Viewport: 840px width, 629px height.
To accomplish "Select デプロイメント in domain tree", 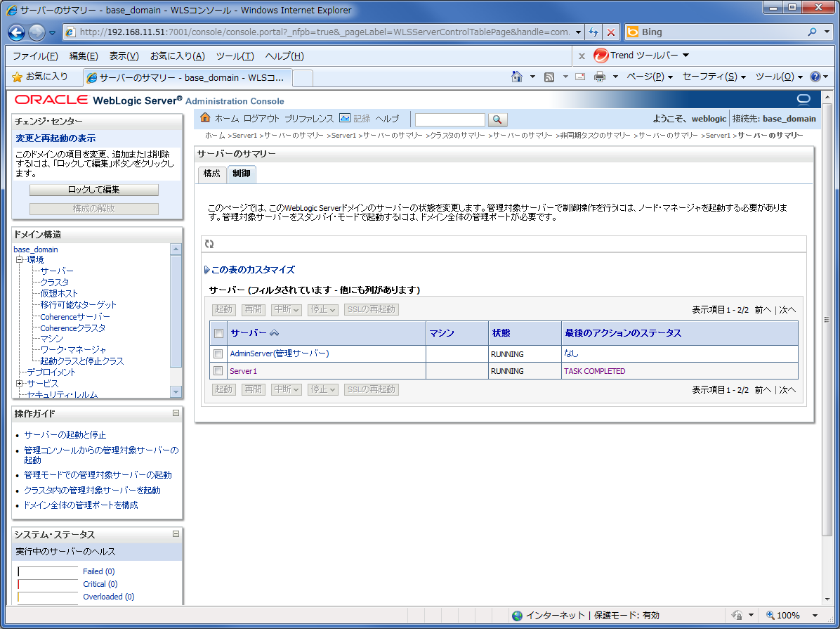I will coord(51,372).
